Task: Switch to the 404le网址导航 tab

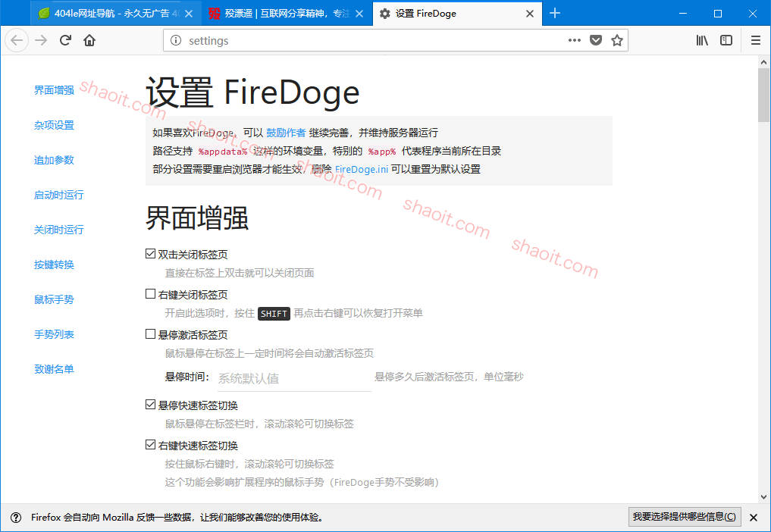Action: tap(115, 14)
